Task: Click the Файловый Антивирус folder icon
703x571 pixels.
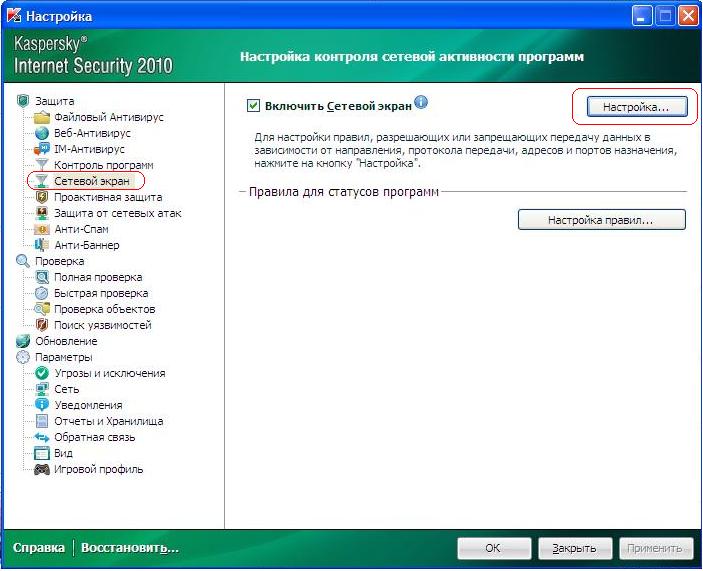Action: (x=42, y=117)
